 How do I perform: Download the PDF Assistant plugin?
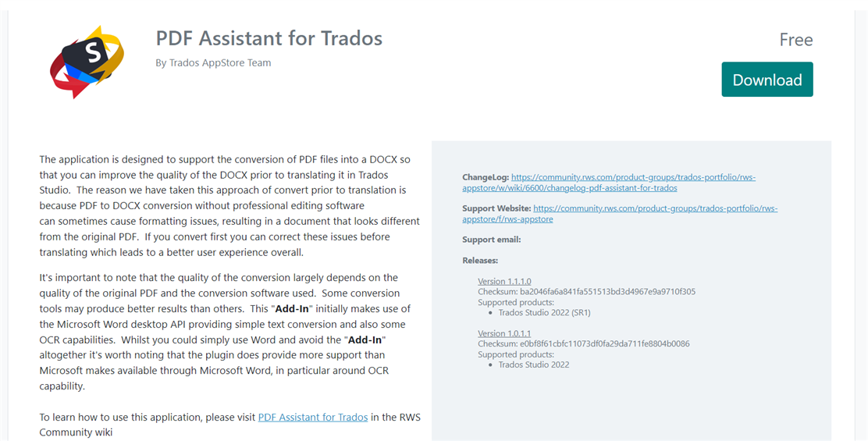click(x=767, y=80)
